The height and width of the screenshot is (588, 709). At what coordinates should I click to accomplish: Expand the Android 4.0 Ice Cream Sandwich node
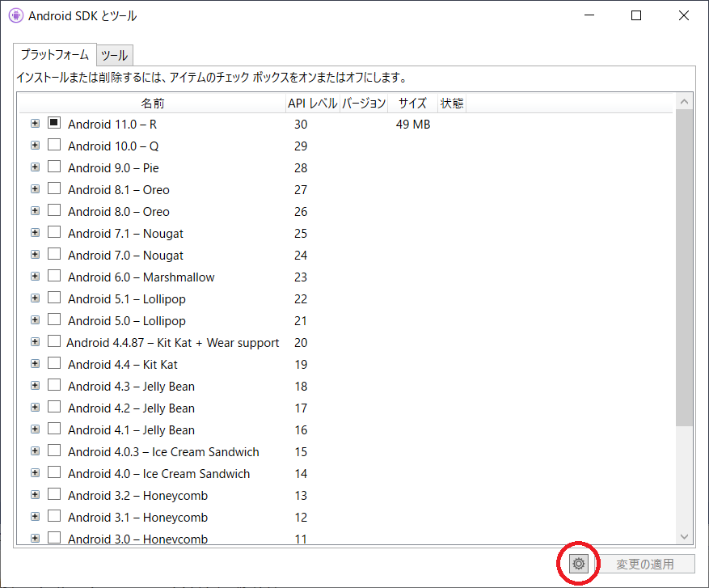point(35,472)
